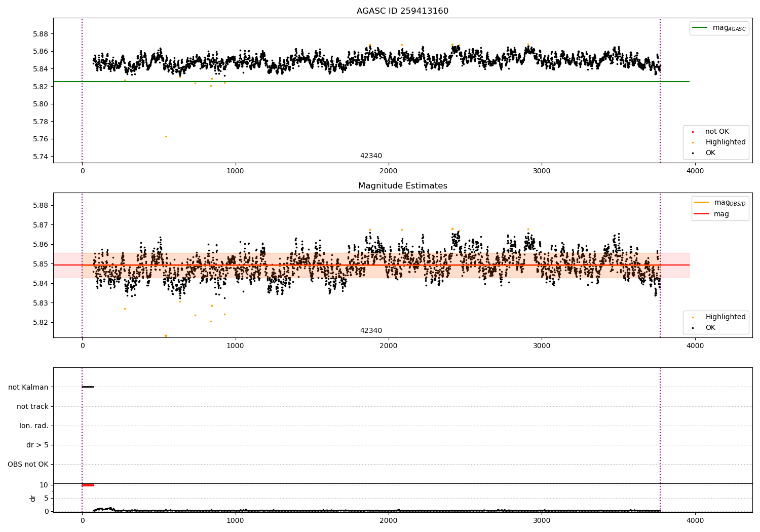Image resolution: width=760 pixels, height=532 pixels.
Task: Click the 'Magnitude Estimates' plot title
Action: 402,186
